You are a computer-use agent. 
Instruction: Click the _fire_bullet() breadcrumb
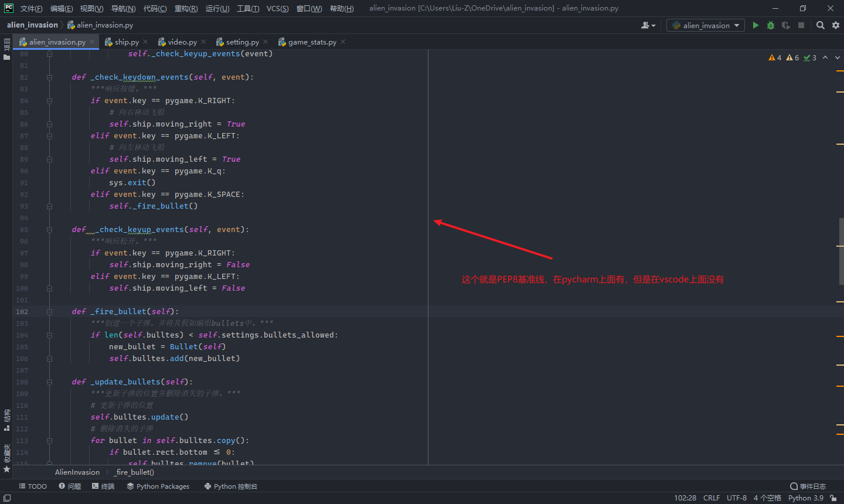(134, 472)
